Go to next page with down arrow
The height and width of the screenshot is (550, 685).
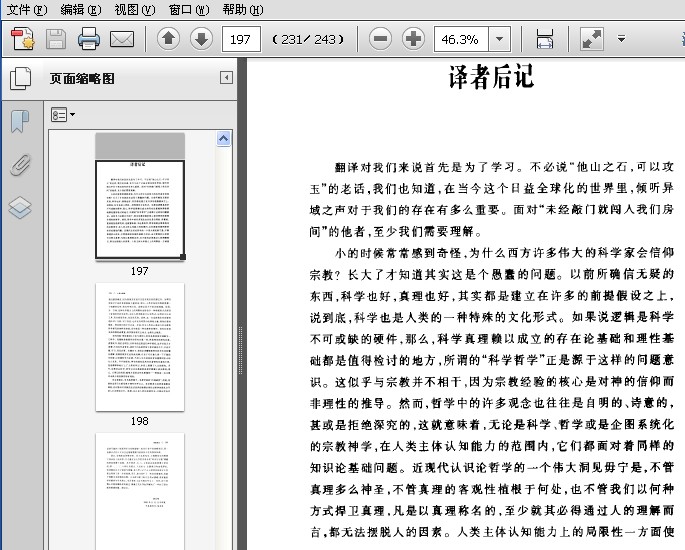point(201,39)
